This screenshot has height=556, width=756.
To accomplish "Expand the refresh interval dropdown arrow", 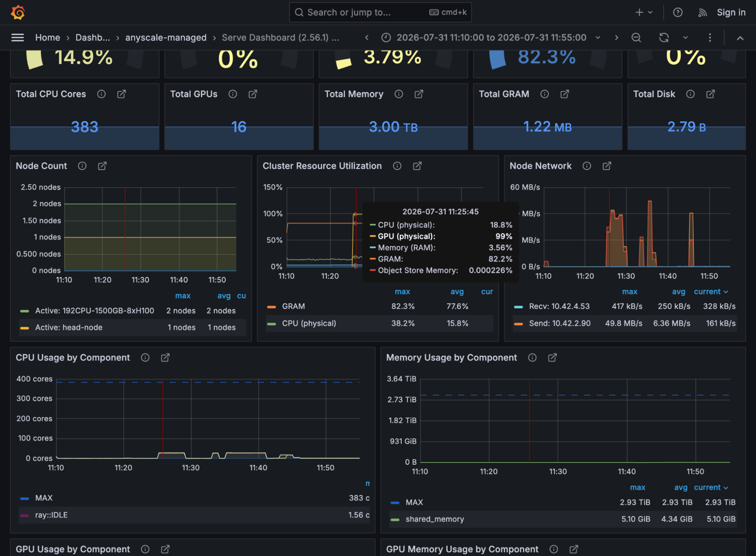I will (685, 37).
